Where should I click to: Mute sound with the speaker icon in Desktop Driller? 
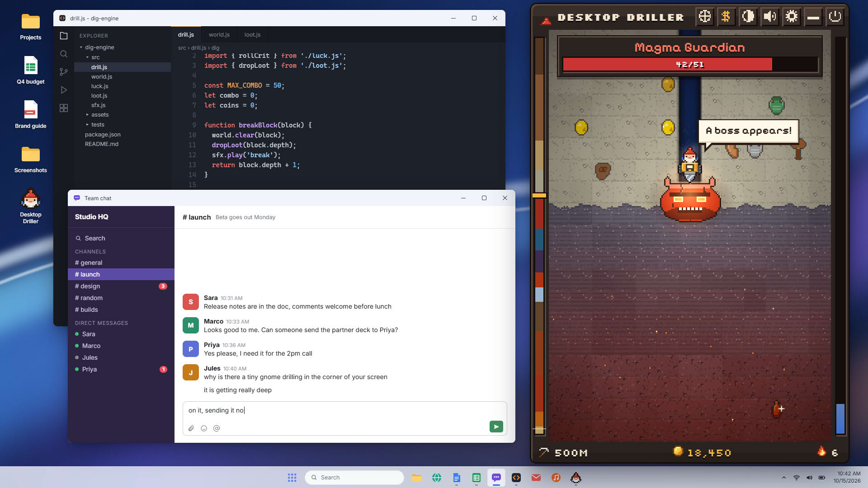click(769, 17)
